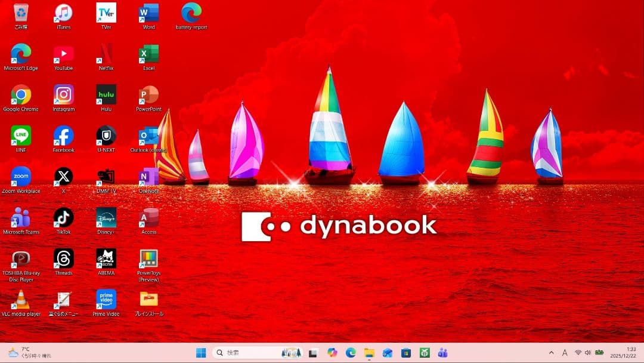Open Copilot from the taskbar

331,352
